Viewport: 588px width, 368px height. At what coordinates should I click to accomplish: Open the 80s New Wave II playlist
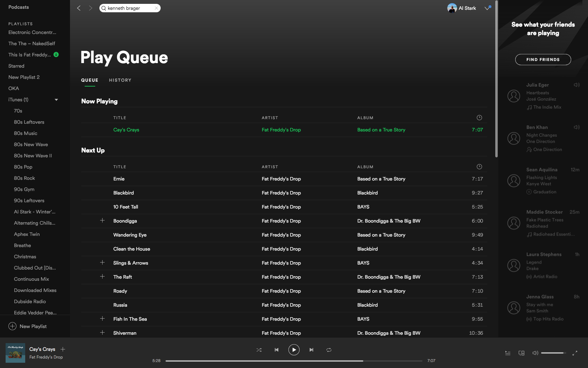[33, 156]
